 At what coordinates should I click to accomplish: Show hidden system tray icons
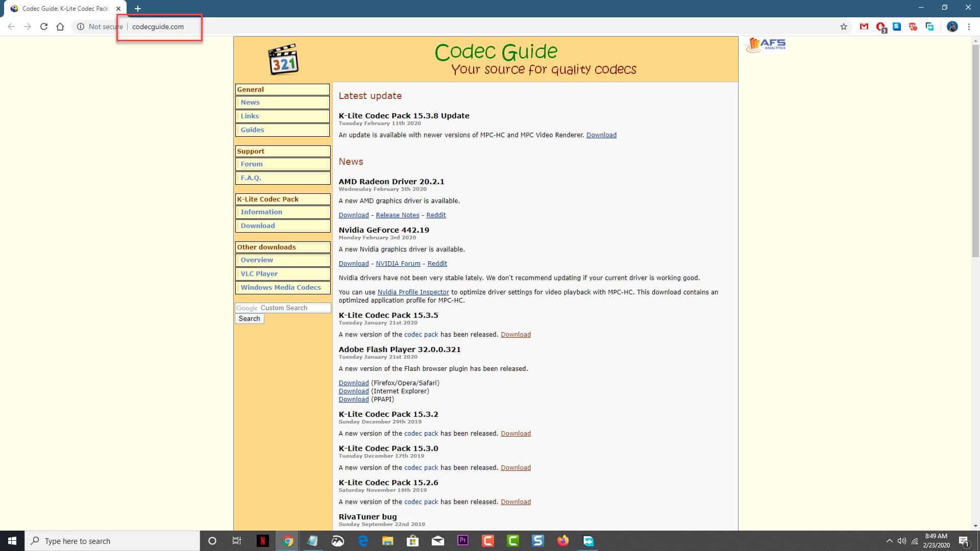pos(889,541)
